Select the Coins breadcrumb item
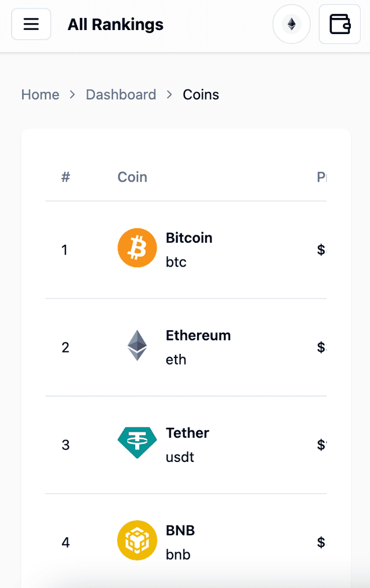The width and height of the screenshot is (370, 588). tap(201, 94)
